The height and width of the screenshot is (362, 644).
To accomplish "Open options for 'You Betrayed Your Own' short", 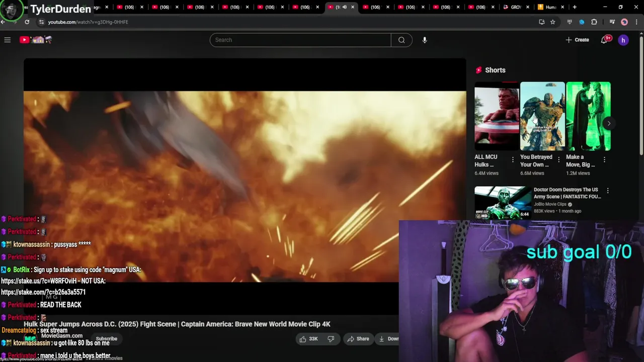I will pyautogui.click(x=558, y=159).
